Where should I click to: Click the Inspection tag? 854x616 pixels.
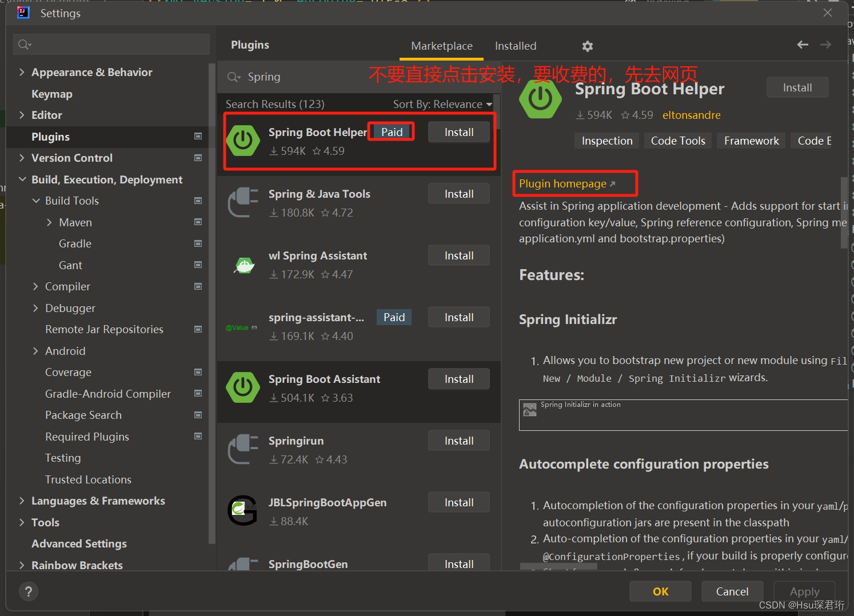point(607,141)
